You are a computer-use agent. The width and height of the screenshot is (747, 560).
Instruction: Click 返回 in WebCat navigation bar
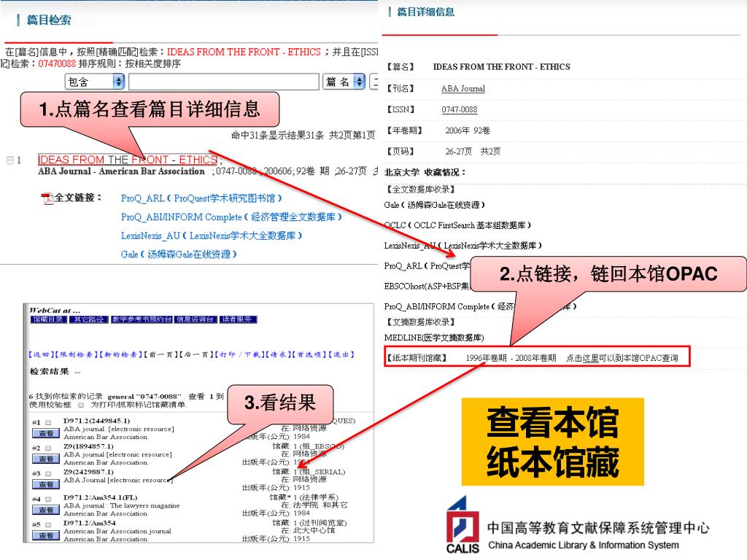(41, 355)
